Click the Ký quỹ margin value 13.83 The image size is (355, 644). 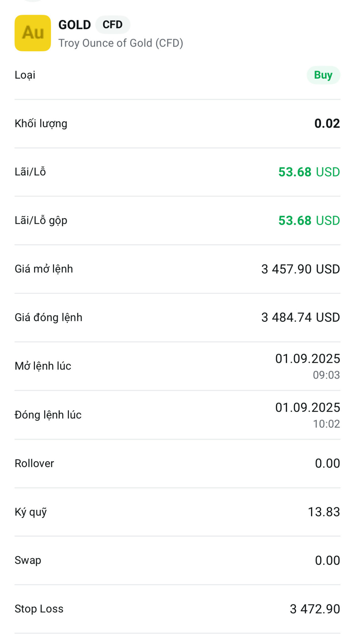coord(324,512)
